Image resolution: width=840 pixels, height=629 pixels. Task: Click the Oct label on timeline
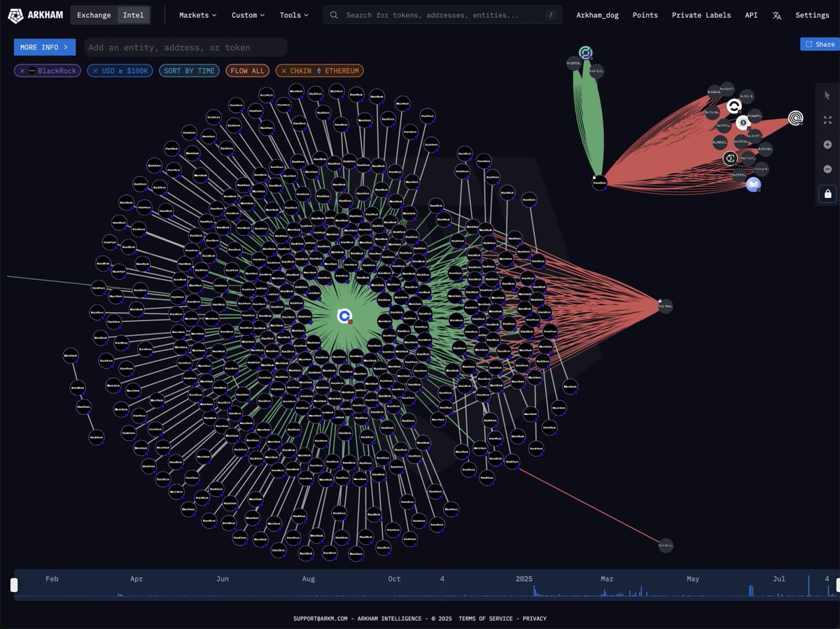394,579
